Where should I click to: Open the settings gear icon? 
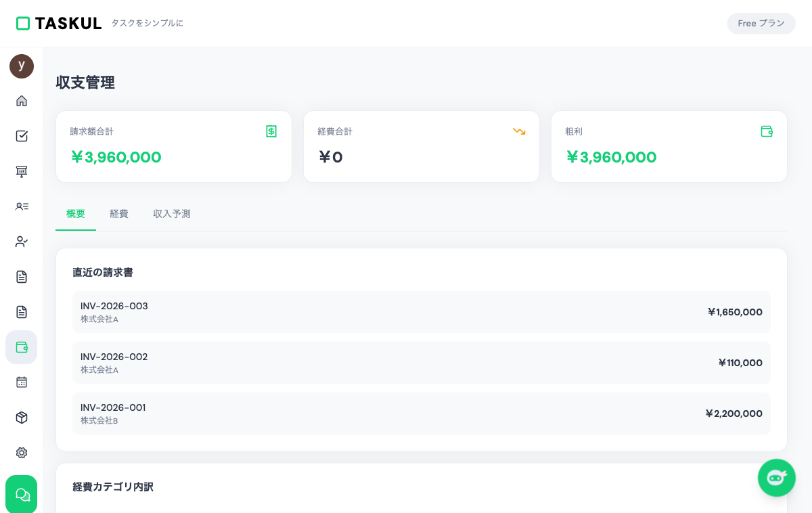22,453
